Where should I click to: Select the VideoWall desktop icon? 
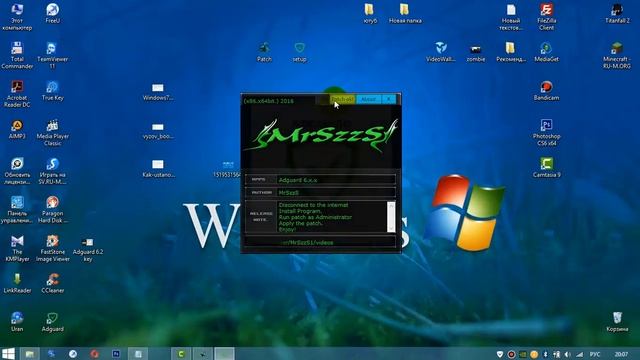tap(440, 52)
